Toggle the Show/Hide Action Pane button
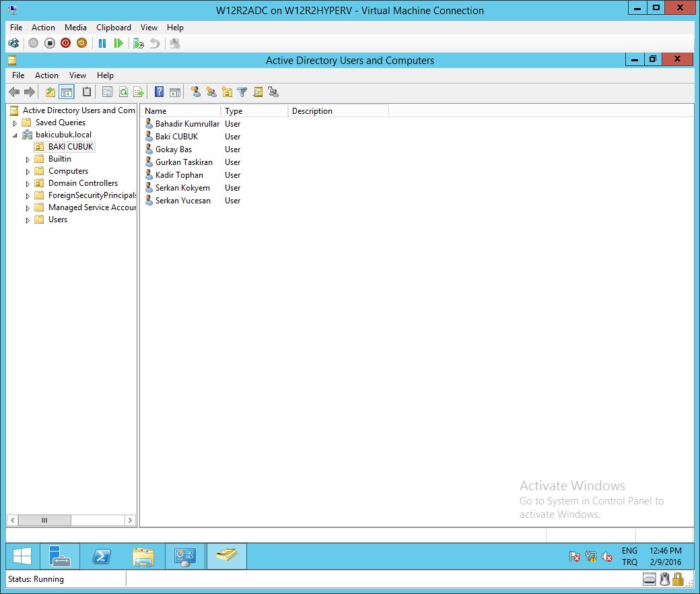The width and height of the screenshot is (700, 594). (x=175, y=92)
